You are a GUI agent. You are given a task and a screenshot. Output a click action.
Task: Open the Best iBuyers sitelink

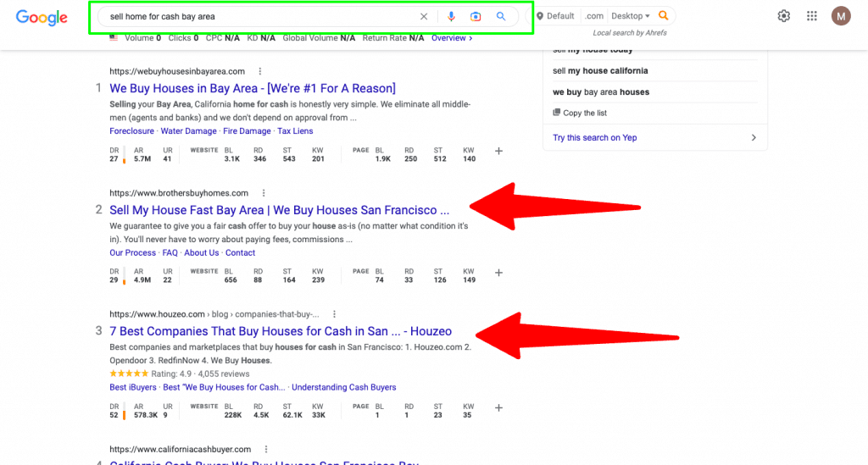pos(133,388)
